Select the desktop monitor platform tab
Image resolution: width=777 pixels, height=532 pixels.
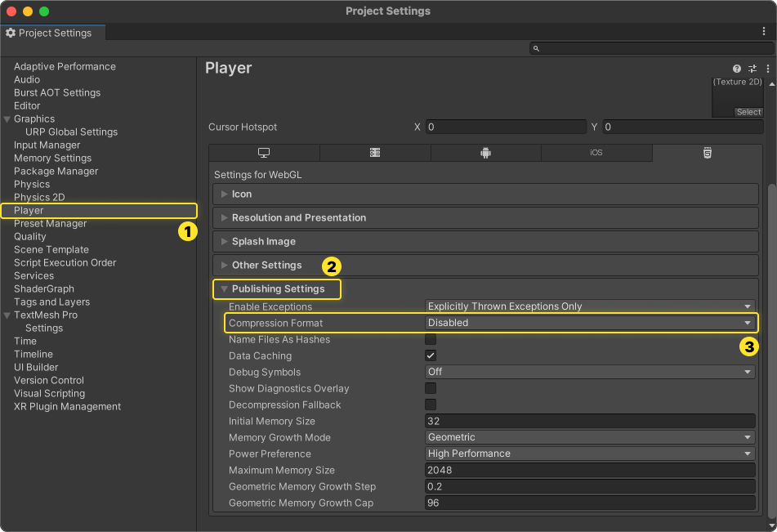pos(264,153)
